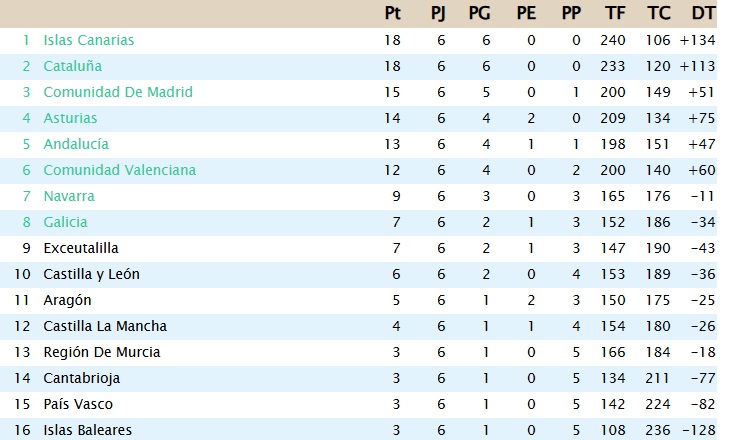Click the PE column header
Image resolution: width=732 pixels, height=440 pixels.
click(x=526, y=14)
